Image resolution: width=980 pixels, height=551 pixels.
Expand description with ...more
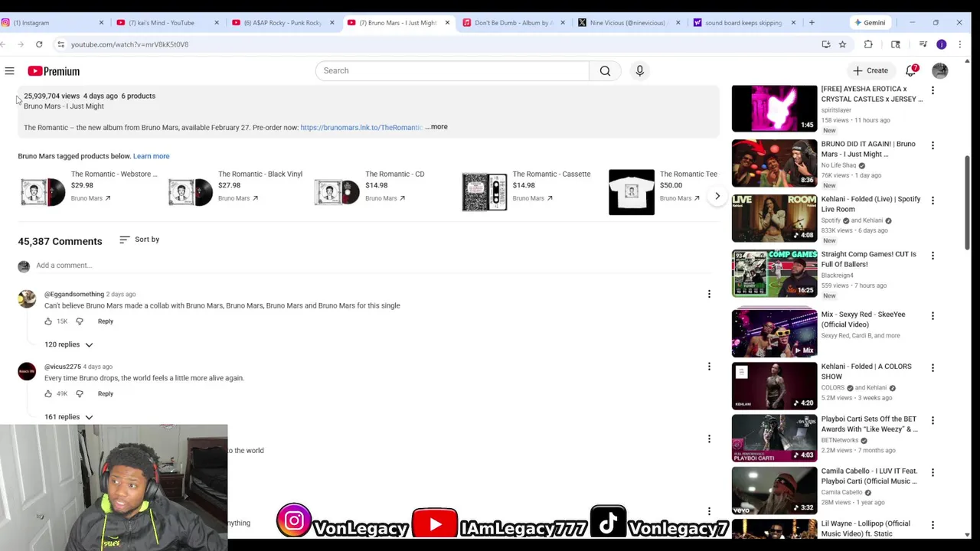[436, 127]
